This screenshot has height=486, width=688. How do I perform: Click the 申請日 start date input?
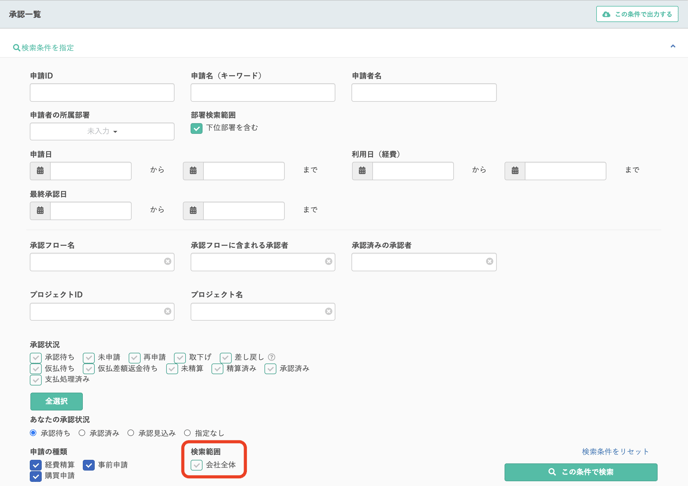(91, 171)
